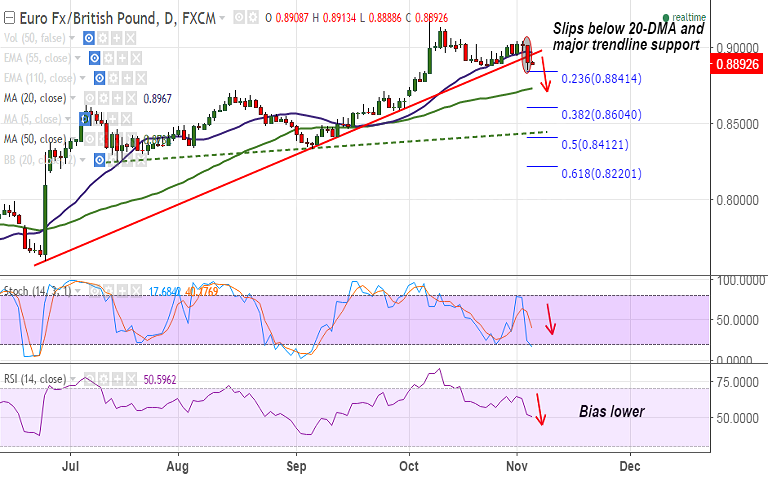Image resolution: width=768 pixels, height=480 pixels.
Task: Toggle visibility of RSI (14, close)
Action: coord(90,379)
